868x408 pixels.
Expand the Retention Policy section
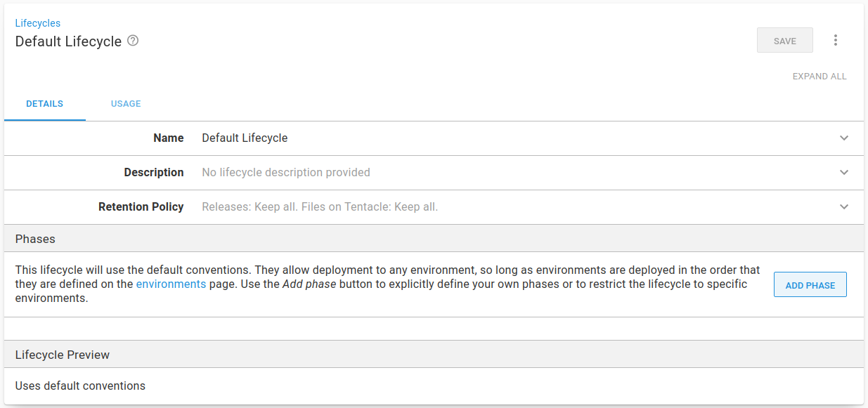[x=843, y=207]
